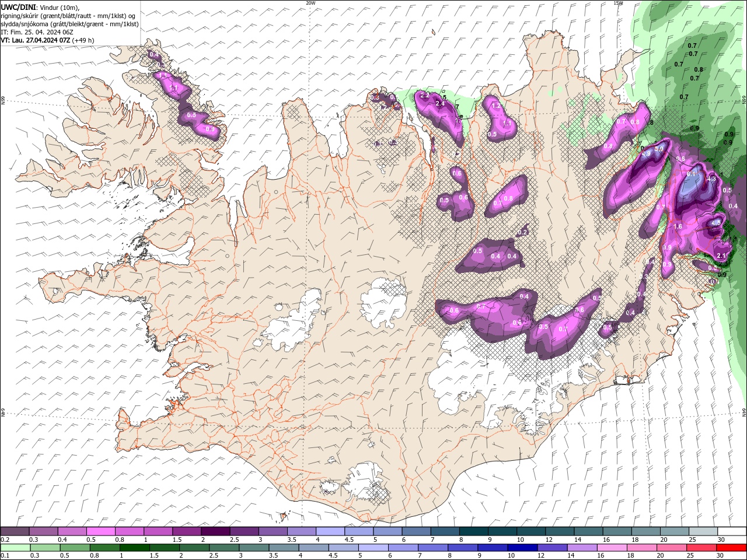Select the pale grey 25–30 snow legend swatch

(702, 531)
